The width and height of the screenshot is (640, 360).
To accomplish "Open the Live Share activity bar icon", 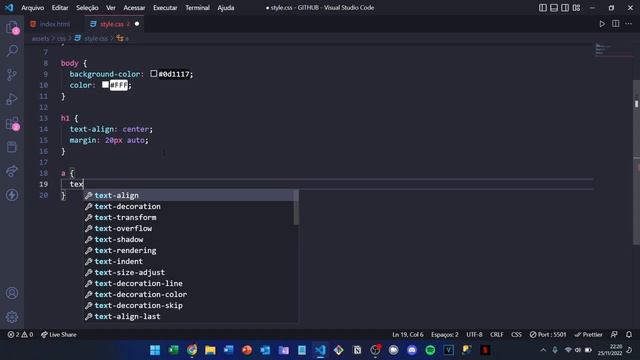I will tap(12, 171).
